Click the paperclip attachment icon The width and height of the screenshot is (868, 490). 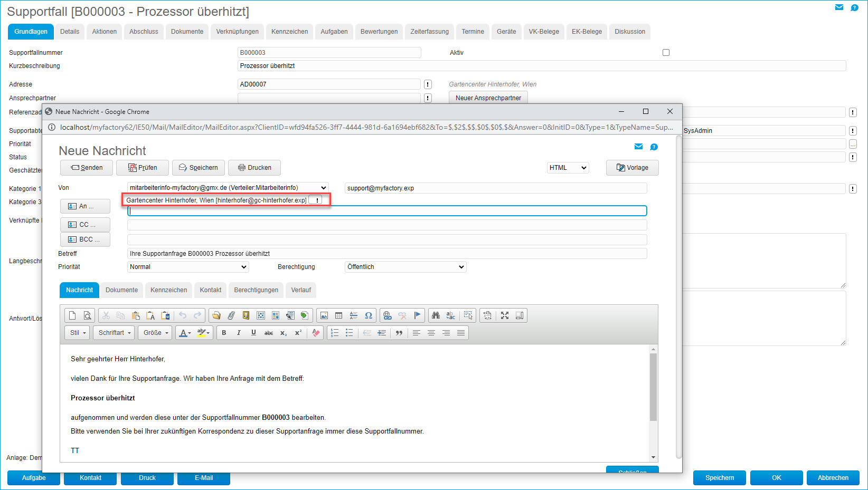pyautogui.click(x=231, y=315)
